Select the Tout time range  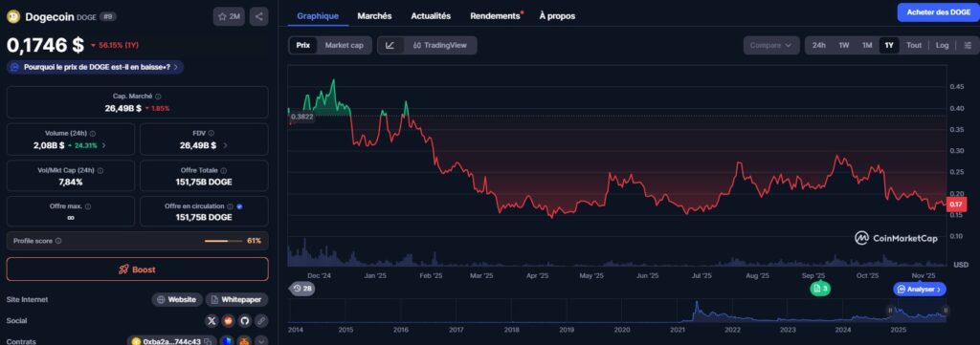coord(914,45)
